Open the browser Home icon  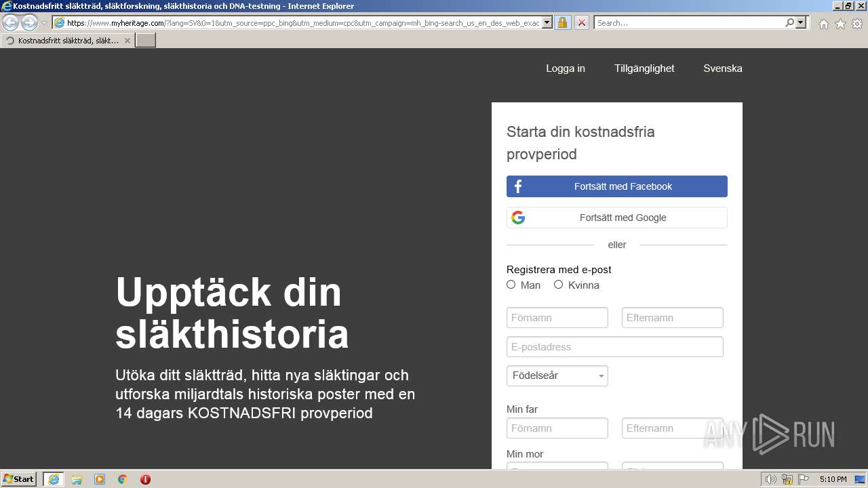tap(823, 24)
